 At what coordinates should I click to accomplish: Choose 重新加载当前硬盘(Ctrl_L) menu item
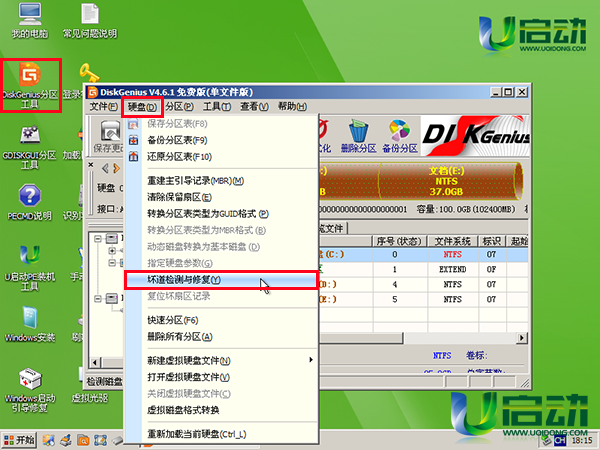pos(222,434)
